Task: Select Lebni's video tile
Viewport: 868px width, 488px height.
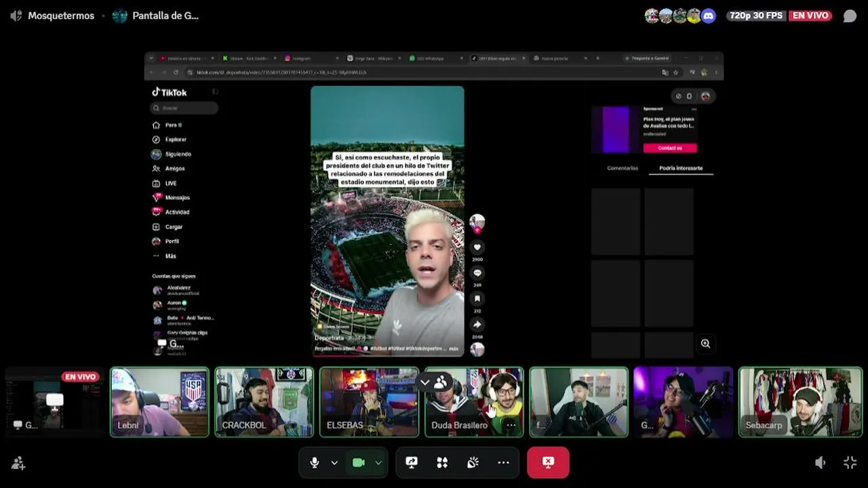Action: [x=160, y=402]
